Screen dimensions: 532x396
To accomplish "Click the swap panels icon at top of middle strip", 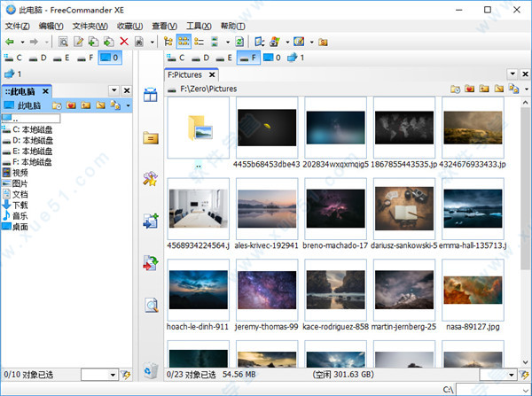I will [151, 96].
